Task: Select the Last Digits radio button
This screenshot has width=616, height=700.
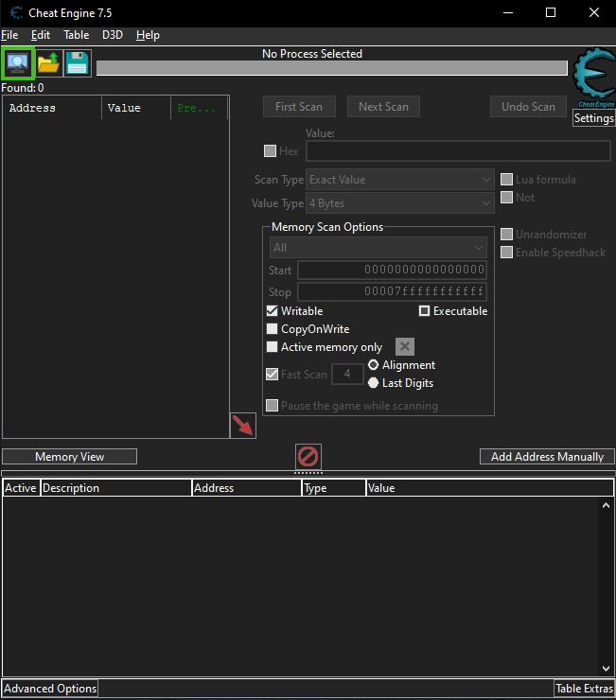Action: coord(374,383)
